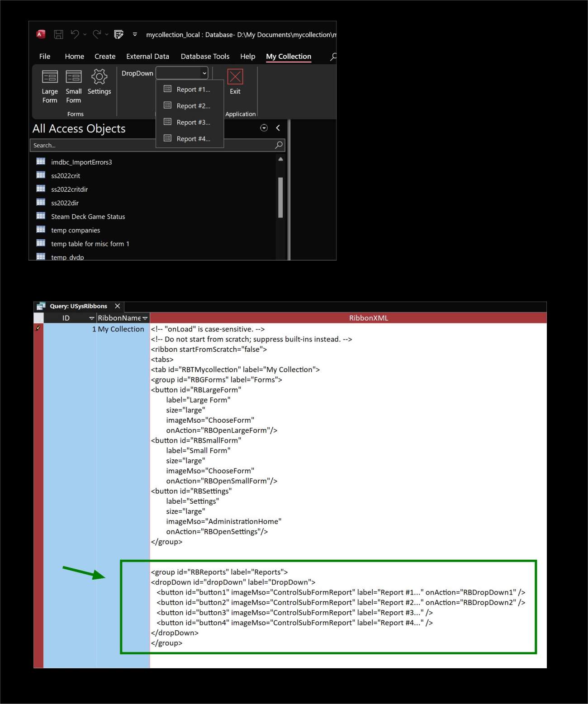
Task: Open the External Data tab
Action: [147, 57]
